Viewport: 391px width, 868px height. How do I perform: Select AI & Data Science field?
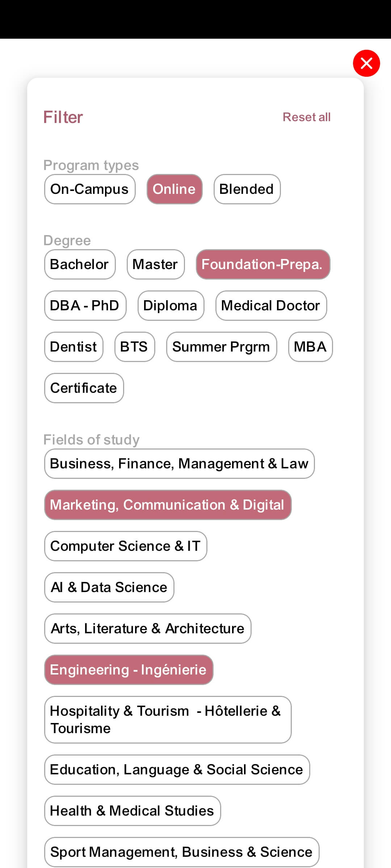pos(109,587)
